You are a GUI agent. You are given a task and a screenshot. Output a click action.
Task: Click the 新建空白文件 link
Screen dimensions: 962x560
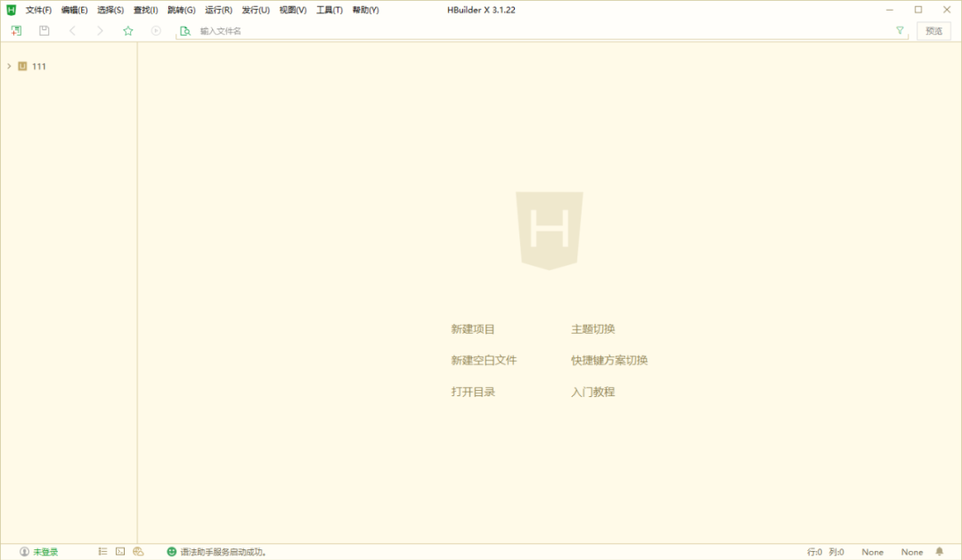[x=484, y=361]
